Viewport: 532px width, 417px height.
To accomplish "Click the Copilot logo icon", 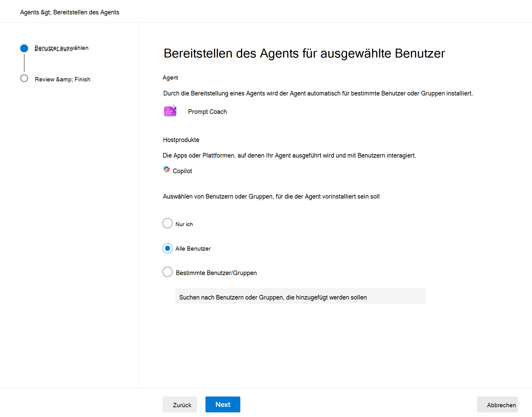I will 167,169.
